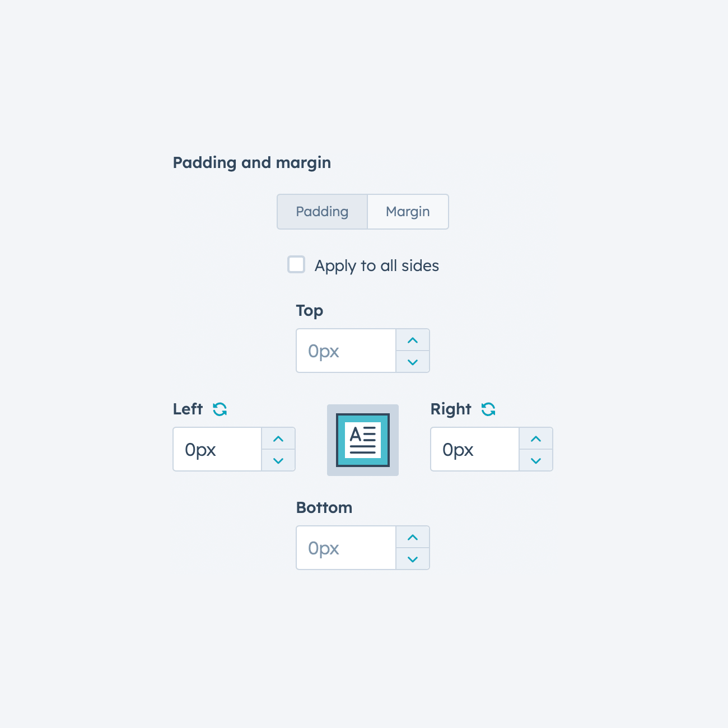Image resolution: width=728 pixels, height=728 pixels.
Task: Reset the Left padding value icon
Action: (220, 409)
